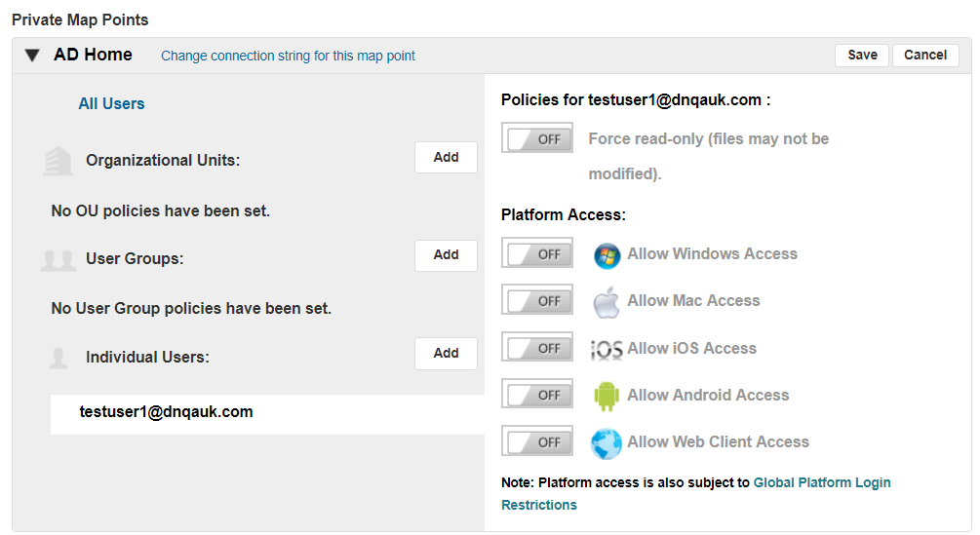This screenshot has width=980, height=535.
Task: Click the Web Client globe icon
Action: pyautogui.click(x=607, y=442)
